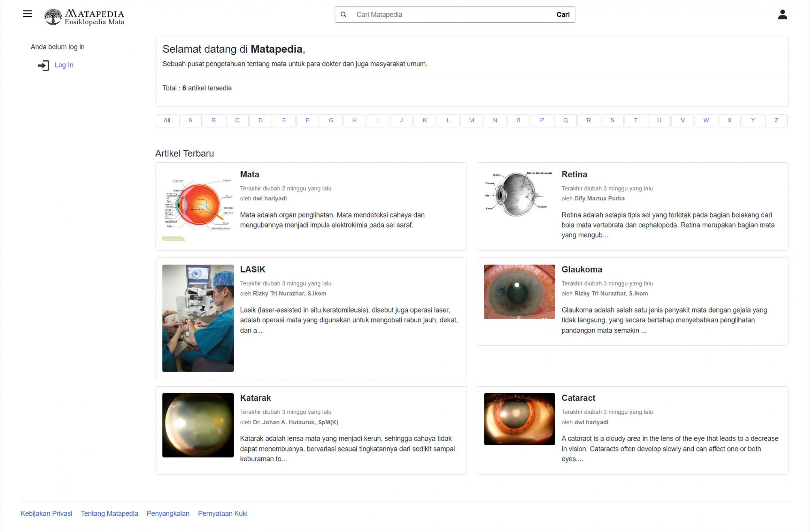Filter articles by letter D
Viewport: 810px width, 532px height.
pos(260,121)
